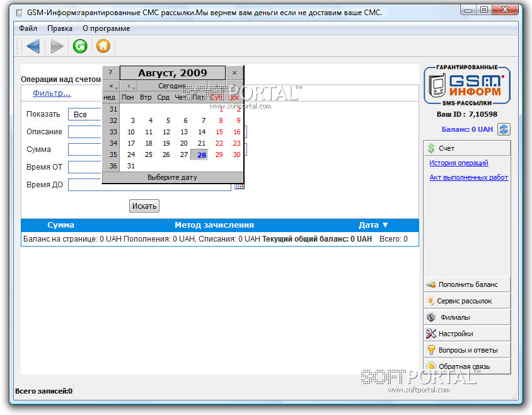The width and height of the screenshot is (532, 415).
Task: Click the GSM Информ logo
Action: point(467,86)
